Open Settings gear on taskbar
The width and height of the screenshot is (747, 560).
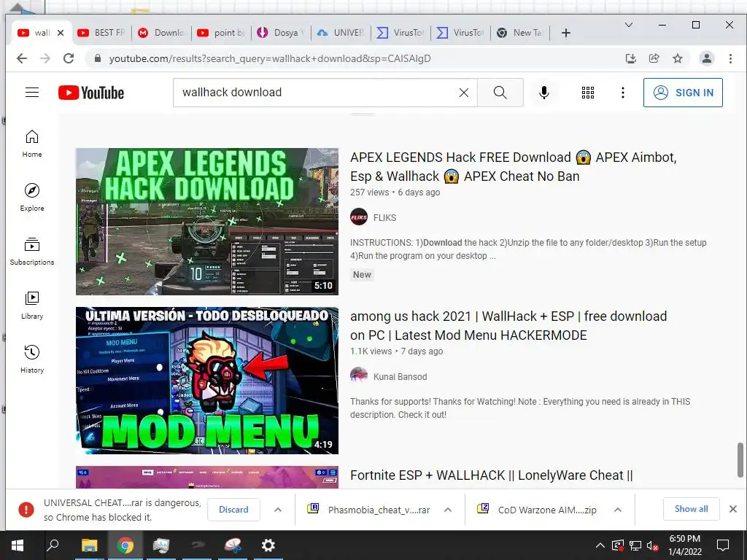click(268, 545)
